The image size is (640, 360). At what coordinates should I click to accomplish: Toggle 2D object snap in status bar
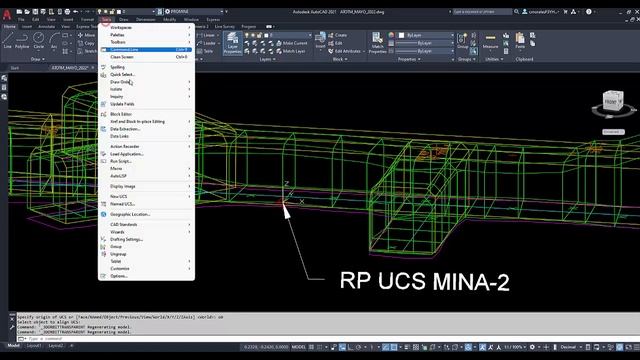pyautogui.click(x=394, y=347)
